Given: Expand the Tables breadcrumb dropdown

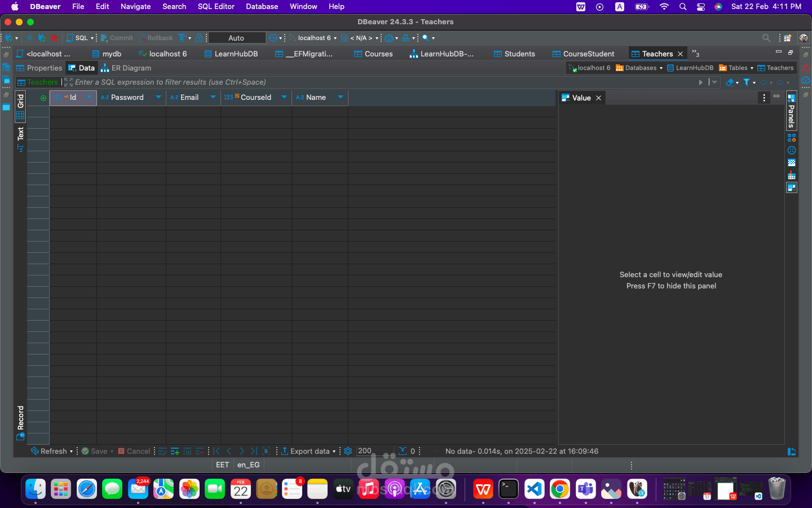Looking at the screenshot, I should (752, 68).
